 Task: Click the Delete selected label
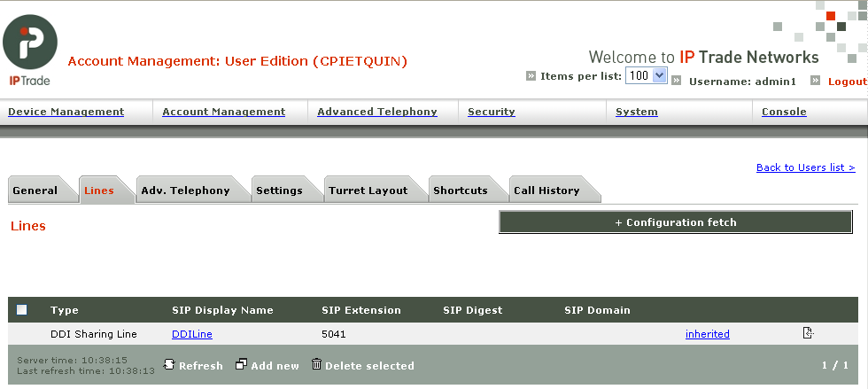(x=369, y=366)
